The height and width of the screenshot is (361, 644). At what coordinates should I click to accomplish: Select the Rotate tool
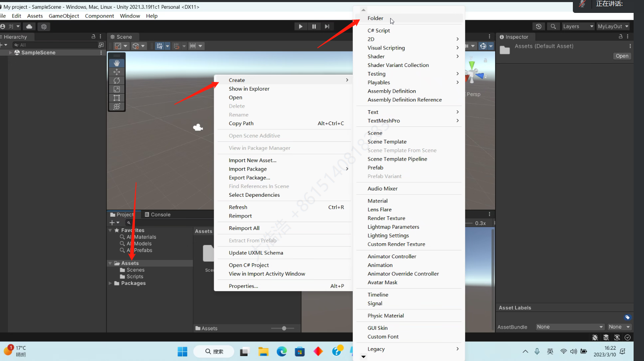coord(116,81)
